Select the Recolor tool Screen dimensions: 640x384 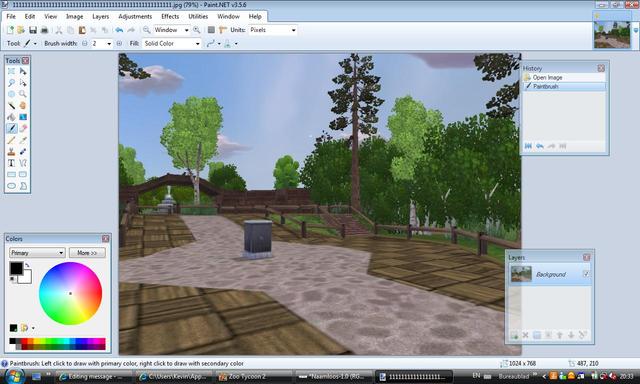click(x=23, y=152)
